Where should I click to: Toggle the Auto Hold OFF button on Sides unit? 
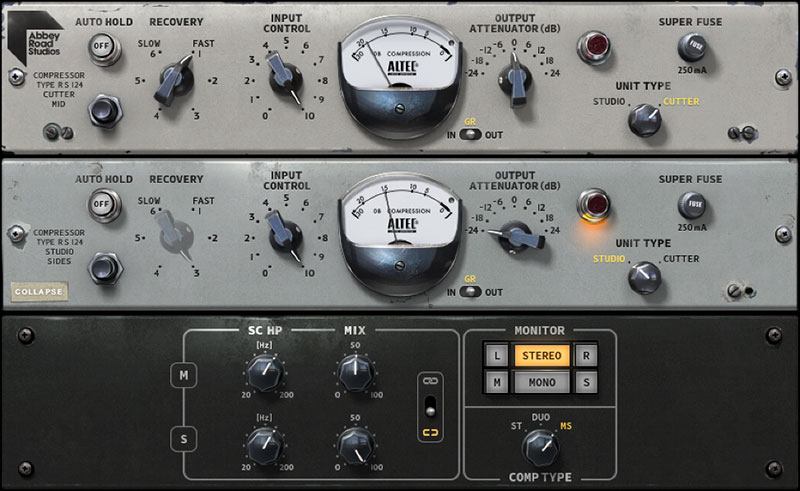(104, 206)
